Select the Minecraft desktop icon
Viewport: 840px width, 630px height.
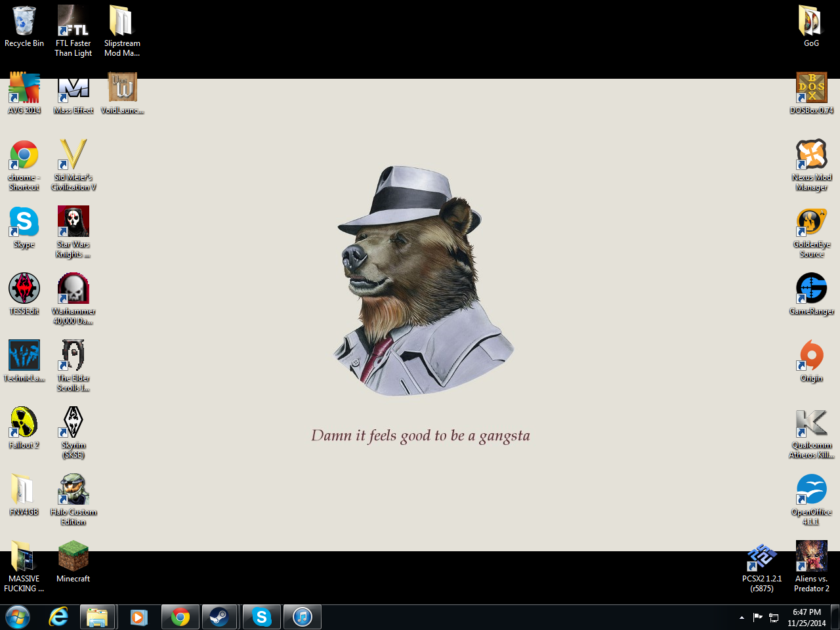pyautogui.click(x=73, y=562)
